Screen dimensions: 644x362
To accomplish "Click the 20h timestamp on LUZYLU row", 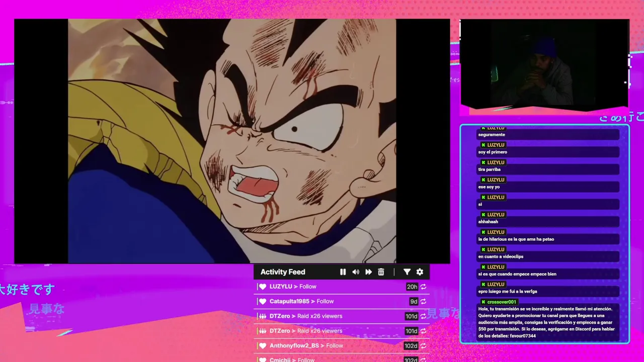I will coord(412,287).
